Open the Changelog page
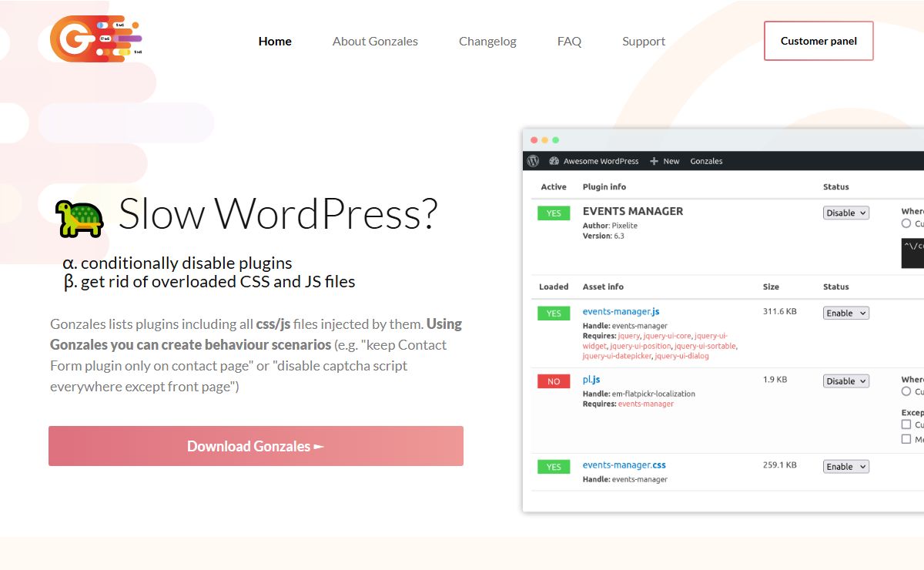 coord(487,42)
